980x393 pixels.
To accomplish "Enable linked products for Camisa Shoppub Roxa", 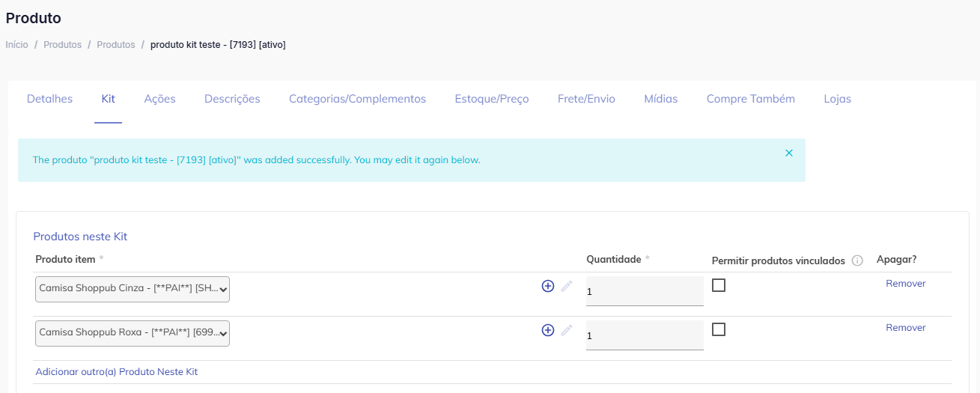I will [x=719, y=329].
